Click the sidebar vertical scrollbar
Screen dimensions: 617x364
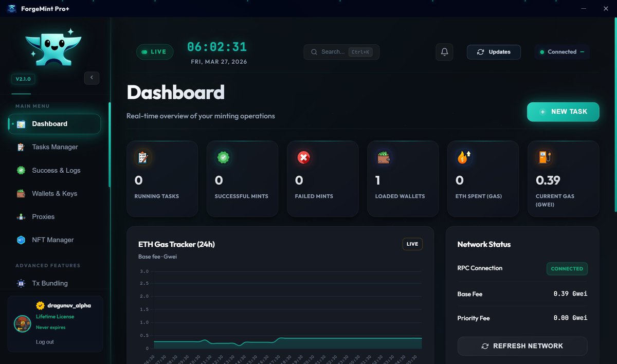coord(110,145)
